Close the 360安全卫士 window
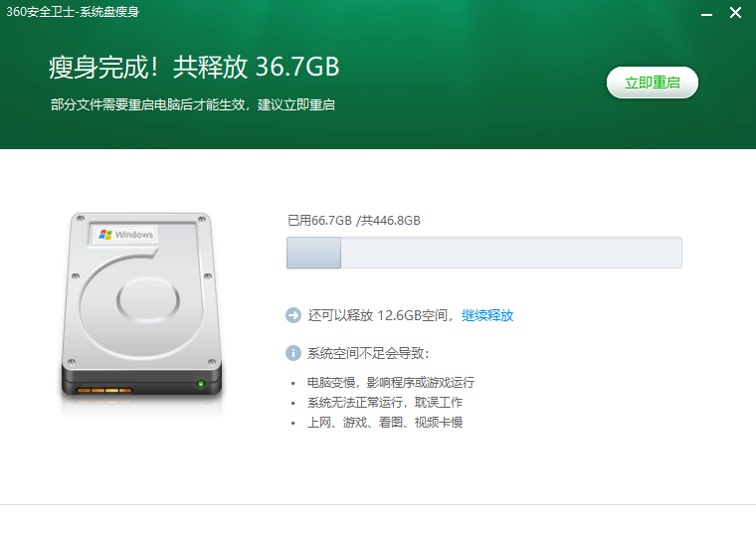Image resolution: width=756 pixels, height=537 pixels. [x=735, y=13]
